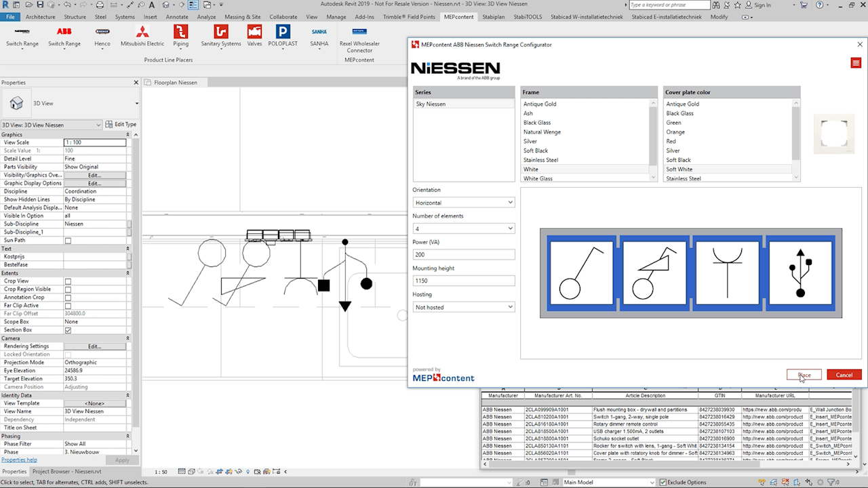The image size is (868, 488).
Task: Switch to the Stabiplan ribbon tab
Action: [493, 17]
